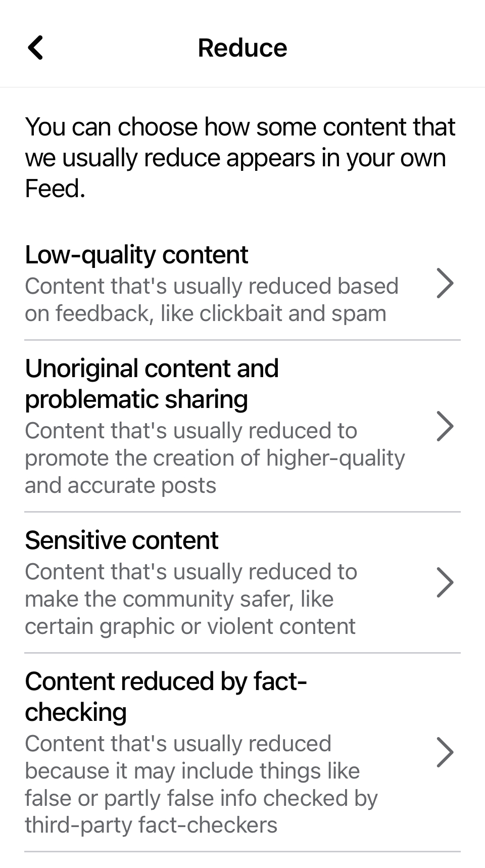
Task: Open Low-quality content settings
Action: coord(136,255)
